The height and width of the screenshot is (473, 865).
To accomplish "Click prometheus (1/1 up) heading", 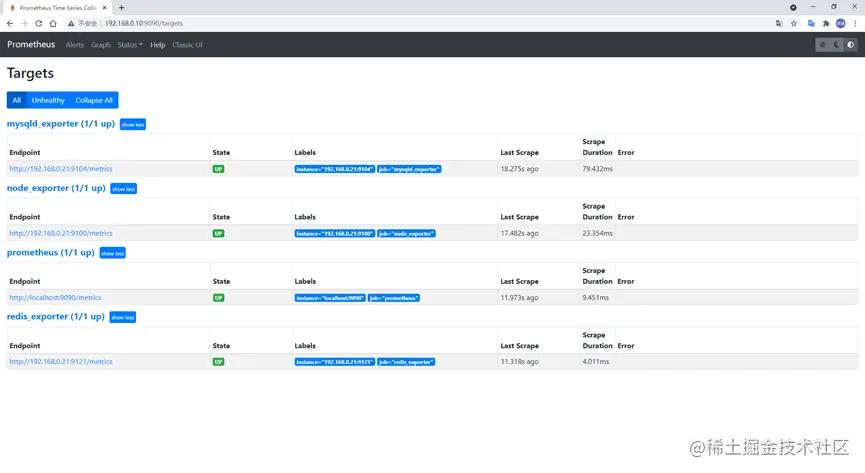I will click(x=51, y=252).
